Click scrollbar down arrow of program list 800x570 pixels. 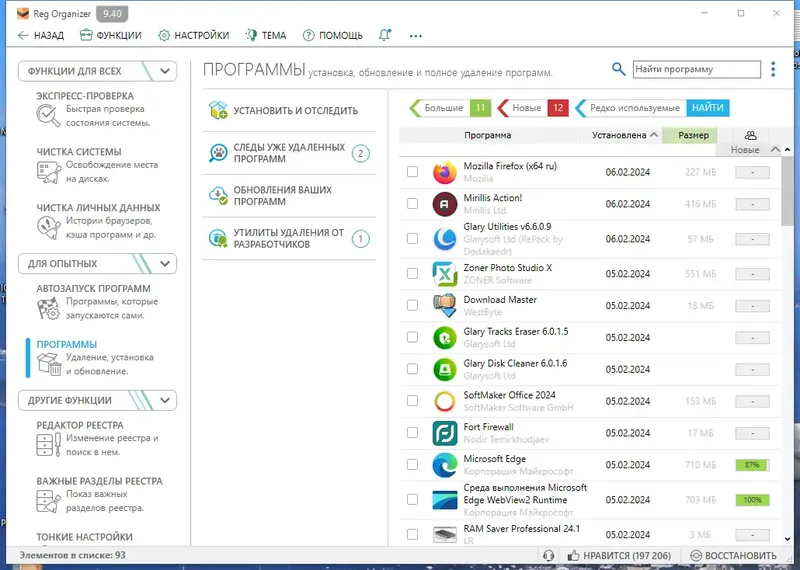tap(787, 539)
